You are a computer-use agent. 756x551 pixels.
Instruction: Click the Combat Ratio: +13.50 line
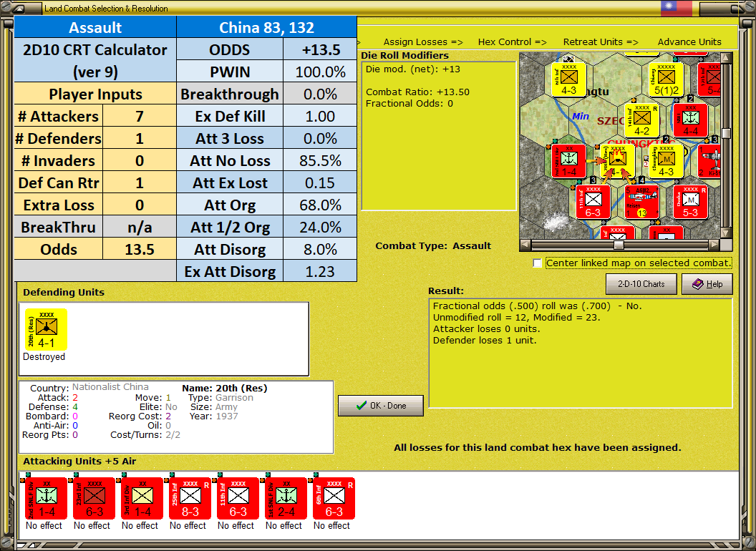pos(417,92)
